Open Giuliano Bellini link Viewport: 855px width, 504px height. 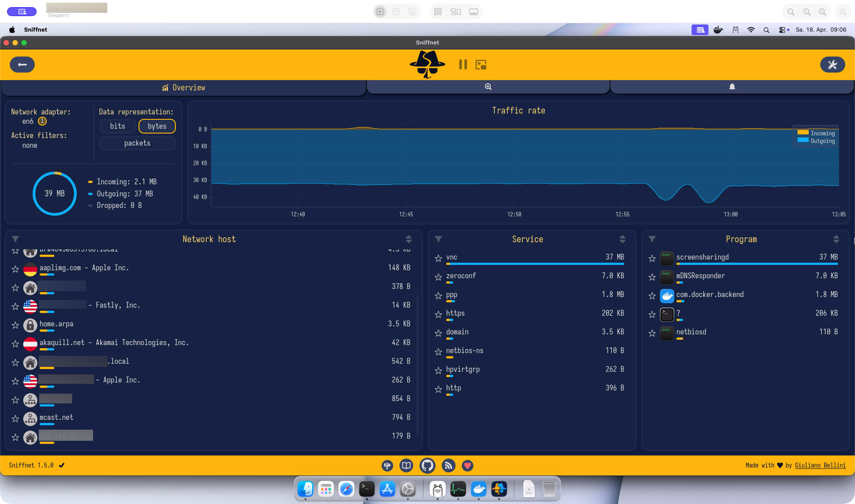tap(820, 465)
